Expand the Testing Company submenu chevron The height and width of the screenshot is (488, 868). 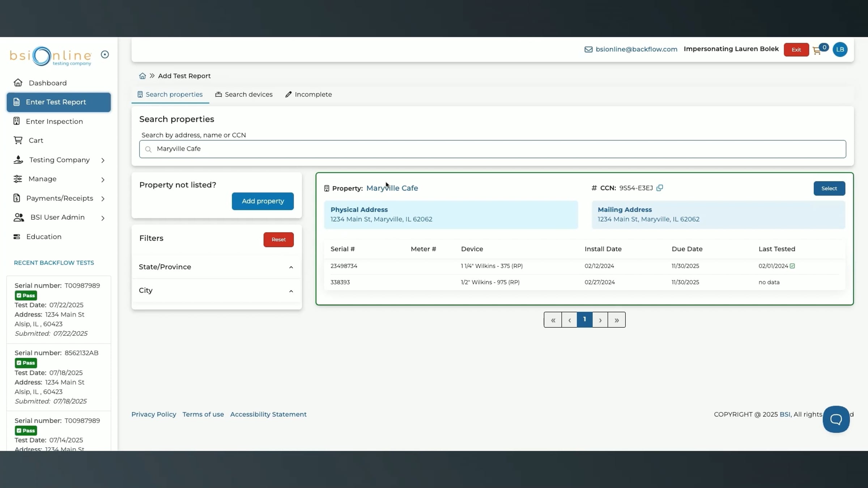pos(103,160)
